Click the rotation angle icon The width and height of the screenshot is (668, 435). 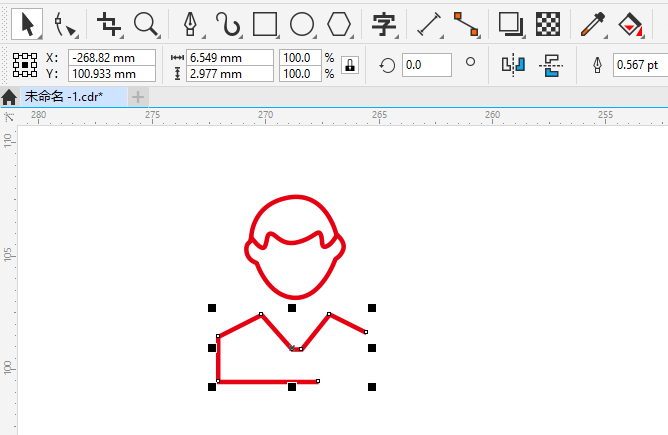coord(387,66)
